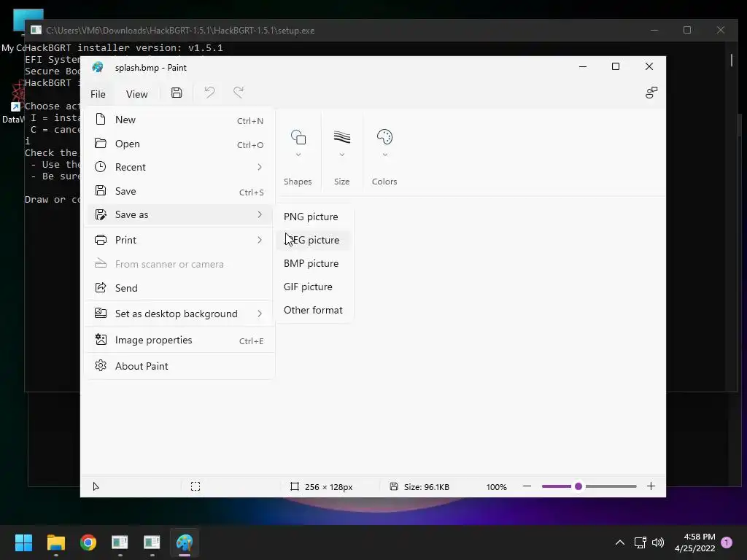
Task: Click the zoom out minus button
Action: click(x=527, y=486)
